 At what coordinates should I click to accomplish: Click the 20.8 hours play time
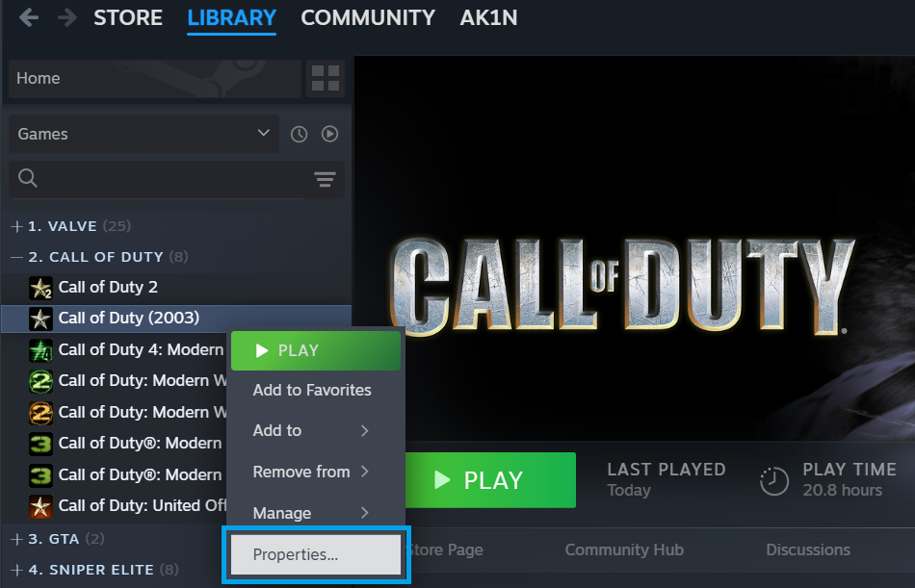pos(842,490)
